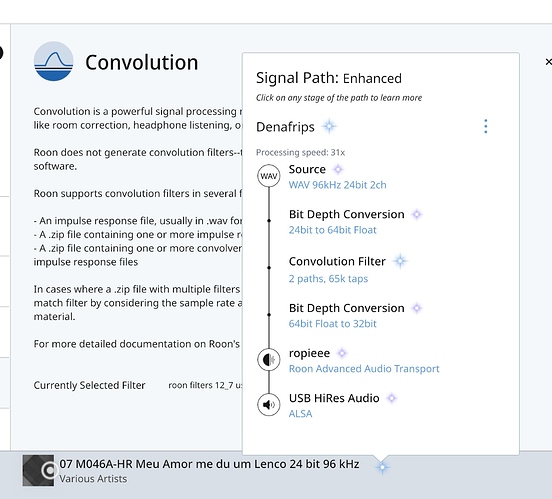Open the album art thumbnail in playback bar

click(38, 470)
